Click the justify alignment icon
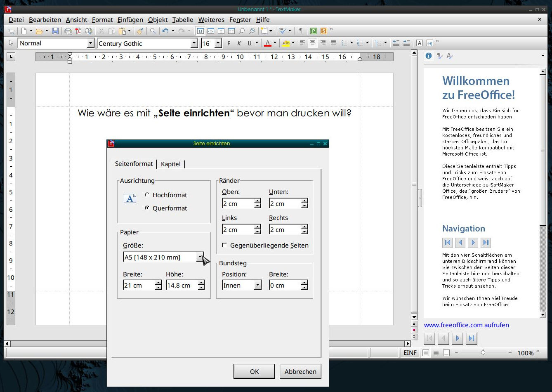Image resolution: width=552 pixels, height=392 pixels. [x=333, y=43]
